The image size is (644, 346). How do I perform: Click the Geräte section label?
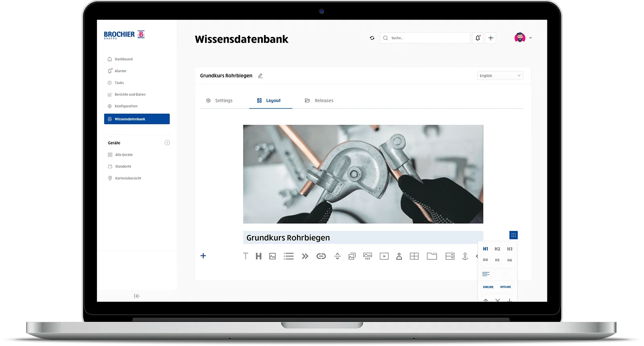coord(114,143)
